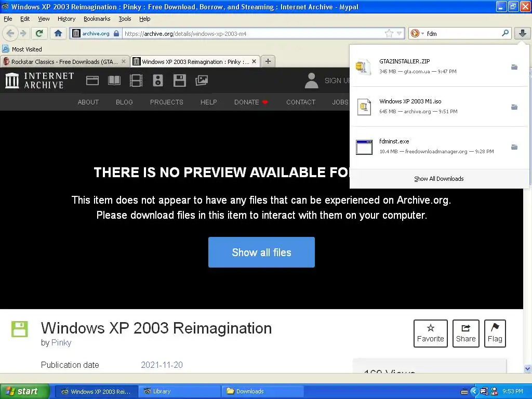Click the PROJECTS link

[x=167, y=102]
